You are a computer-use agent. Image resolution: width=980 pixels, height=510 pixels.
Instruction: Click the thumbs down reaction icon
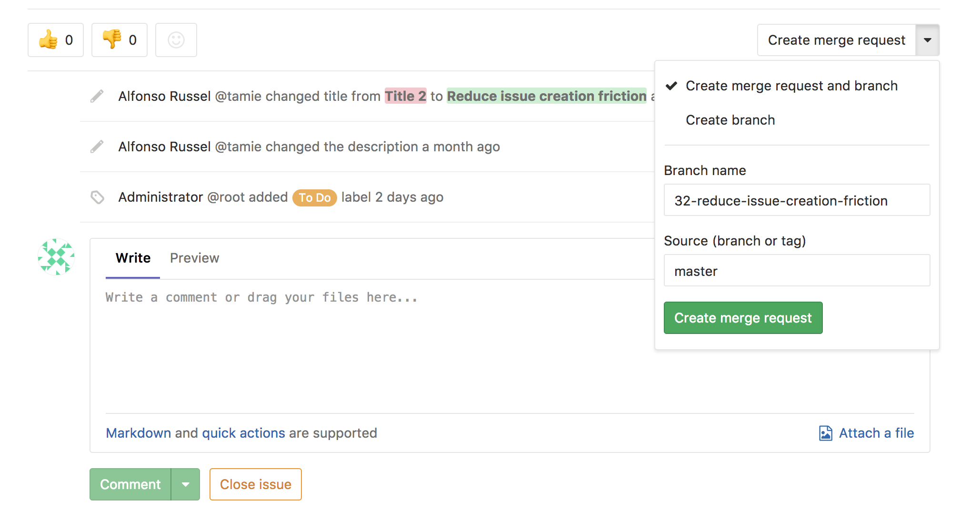coord(111,40)
